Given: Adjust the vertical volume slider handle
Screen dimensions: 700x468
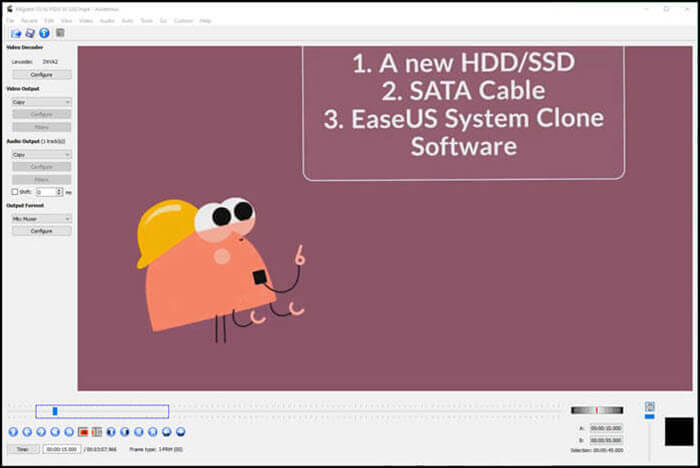Looking at the screenshot, I should pos(650,417).
